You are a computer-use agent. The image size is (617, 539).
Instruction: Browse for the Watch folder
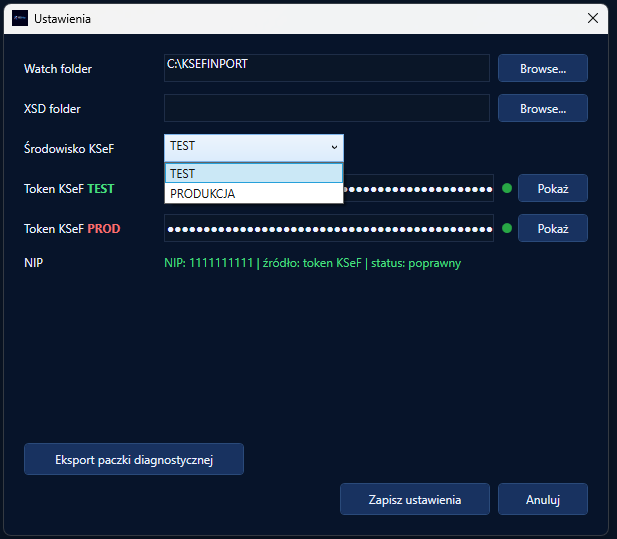click(x=542, y=68)
